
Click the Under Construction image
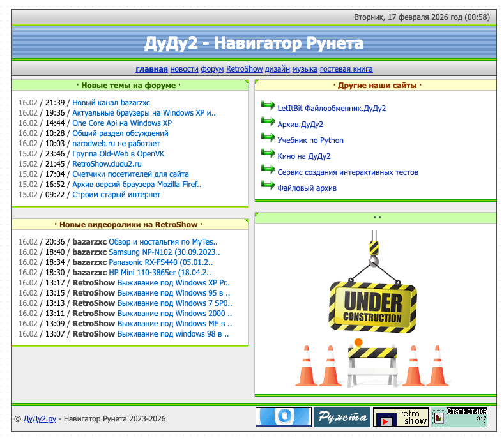[x=373, y=307]
